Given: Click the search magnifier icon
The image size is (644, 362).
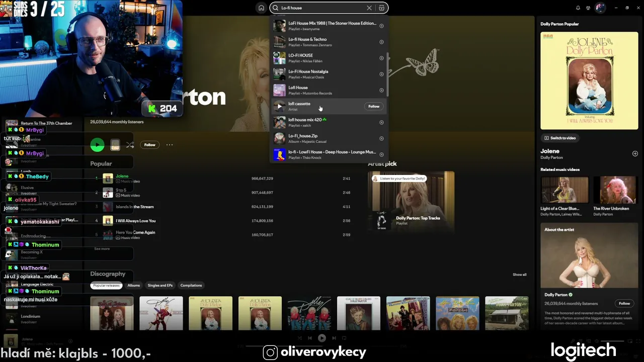Looking at the screenshot, I should tap(275, 8).
